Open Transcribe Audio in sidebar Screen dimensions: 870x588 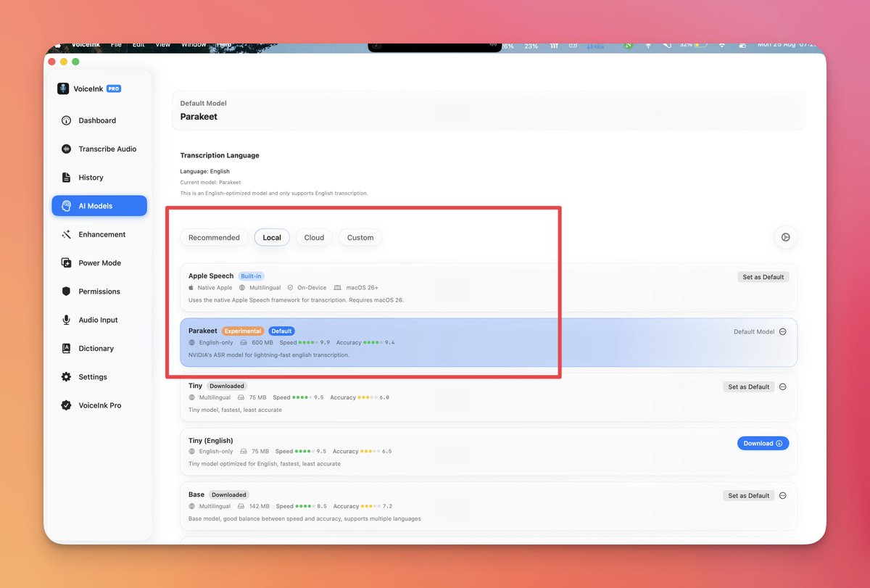click(99, 149)
